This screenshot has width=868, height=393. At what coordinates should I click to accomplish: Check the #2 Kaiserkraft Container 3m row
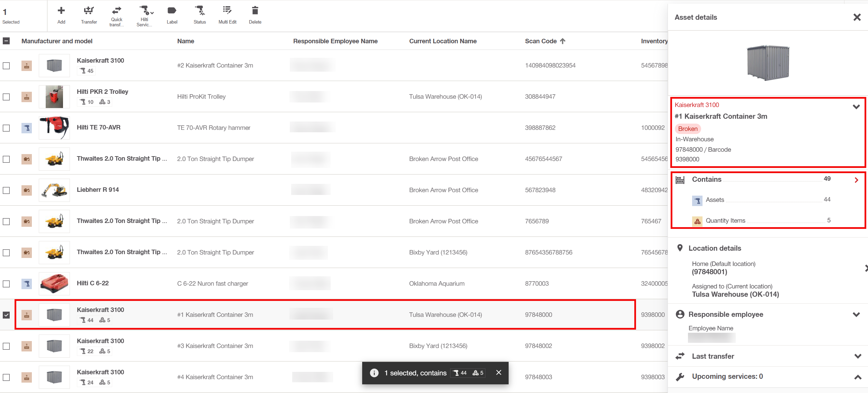(x=6, y=65)
